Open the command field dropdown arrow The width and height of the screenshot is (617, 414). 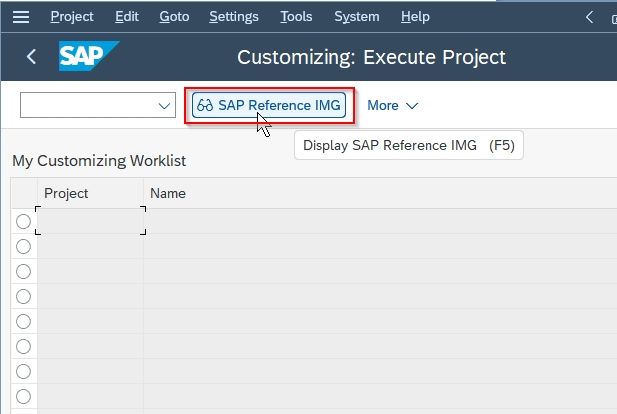tap(164, 105)
